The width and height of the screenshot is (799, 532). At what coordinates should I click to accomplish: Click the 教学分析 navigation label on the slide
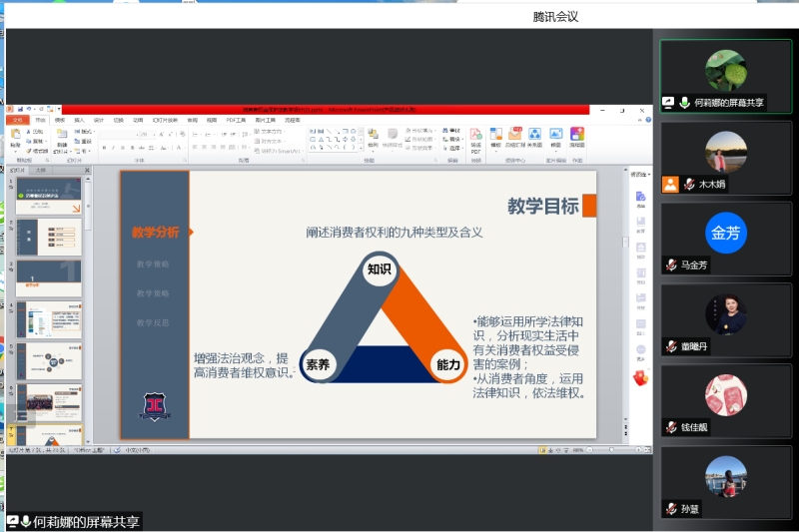[x=155, y=233]
